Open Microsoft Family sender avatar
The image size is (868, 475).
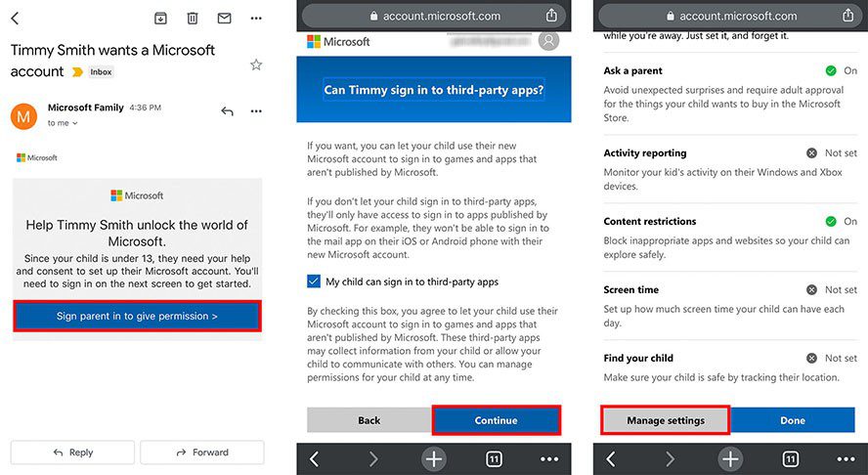click(23, 116)
